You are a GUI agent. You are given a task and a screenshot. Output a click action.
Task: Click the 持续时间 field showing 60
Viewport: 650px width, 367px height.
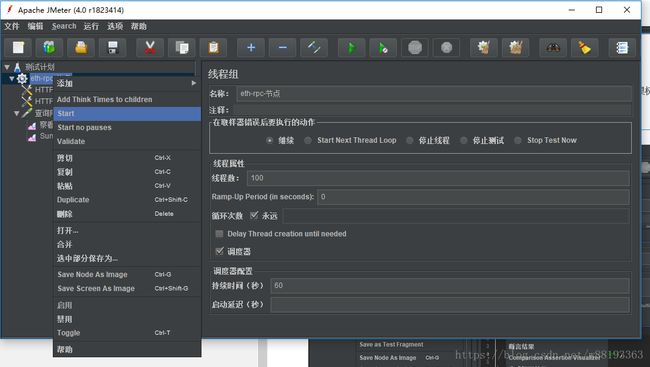(x=450, y=286)
